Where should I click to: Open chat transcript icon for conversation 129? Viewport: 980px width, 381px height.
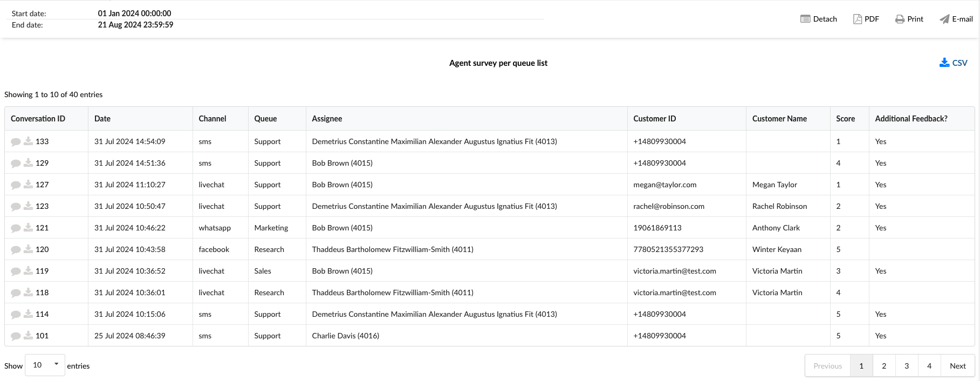pos(16,164)
